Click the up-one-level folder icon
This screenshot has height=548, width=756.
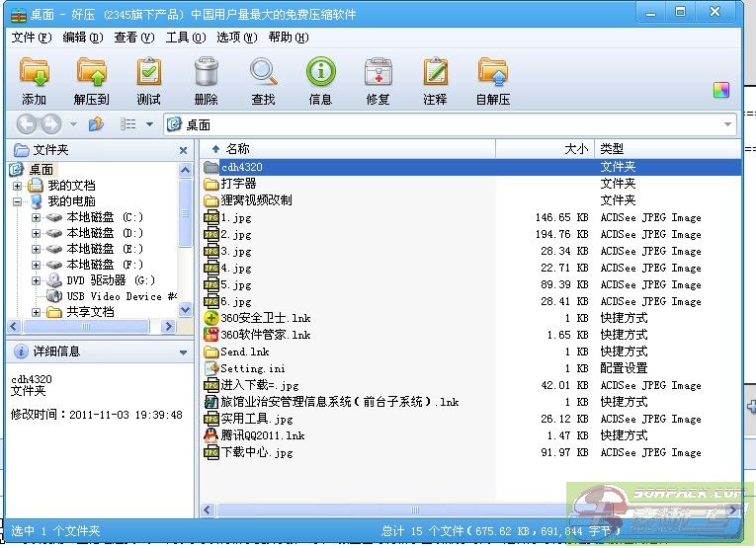96,124
